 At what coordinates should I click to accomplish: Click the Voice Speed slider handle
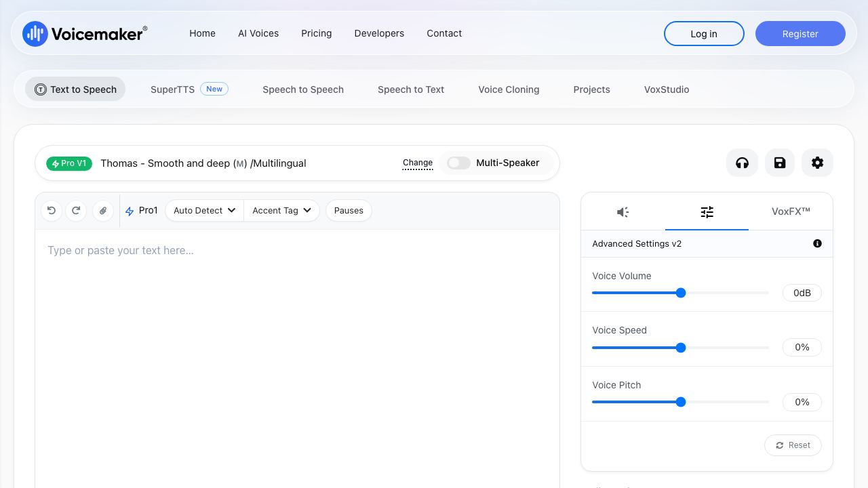[681, 348]
